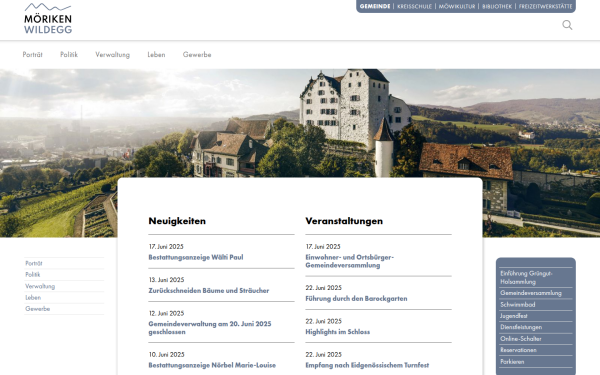Open Politik in the main navigation
The image size is (600, 375).
click(x=69, y=55)
